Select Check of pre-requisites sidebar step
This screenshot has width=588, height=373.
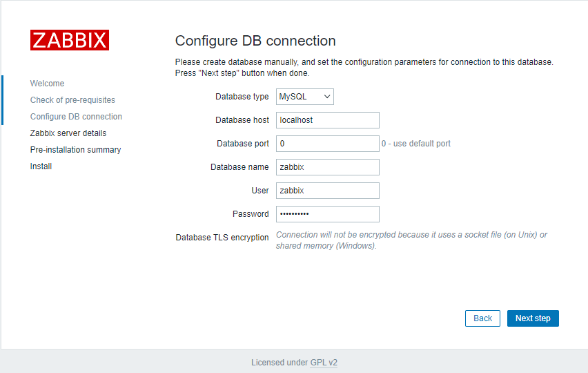[72, 100]
